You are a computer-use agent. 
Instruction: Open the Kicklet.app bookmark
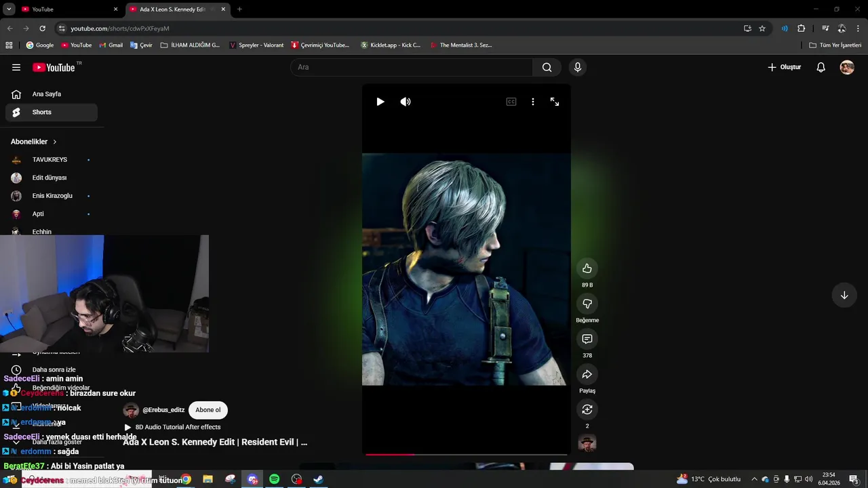click(x=391, y=45)
